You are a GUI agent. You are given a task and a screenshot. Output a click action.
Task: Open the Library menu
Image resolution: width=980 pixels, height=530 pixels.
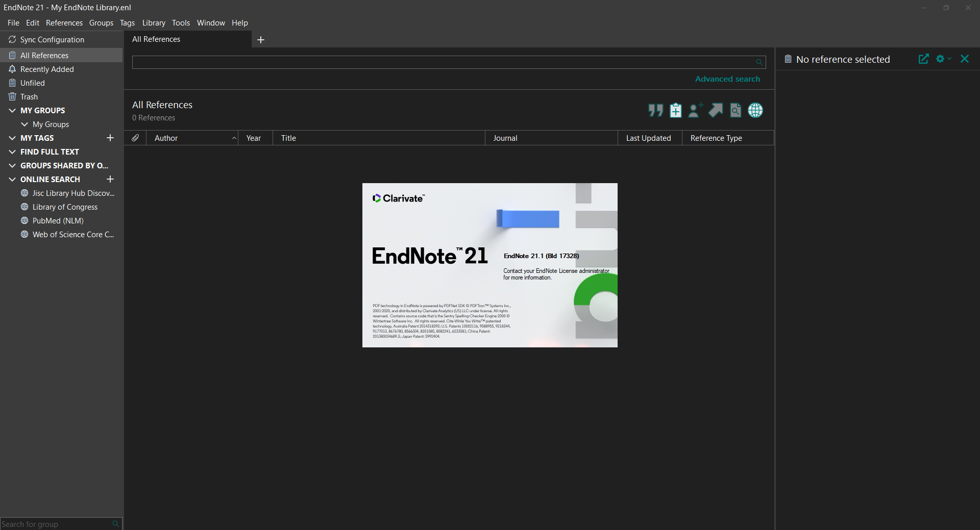(x=154, y=23)
